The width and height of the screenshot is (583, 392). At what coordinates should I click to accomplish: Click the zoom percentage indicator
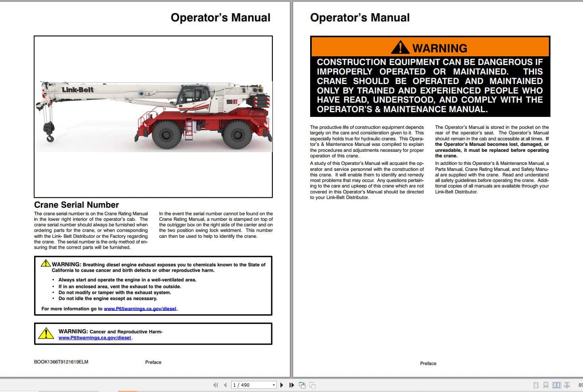pyautogui.click(x=580, y=384)
